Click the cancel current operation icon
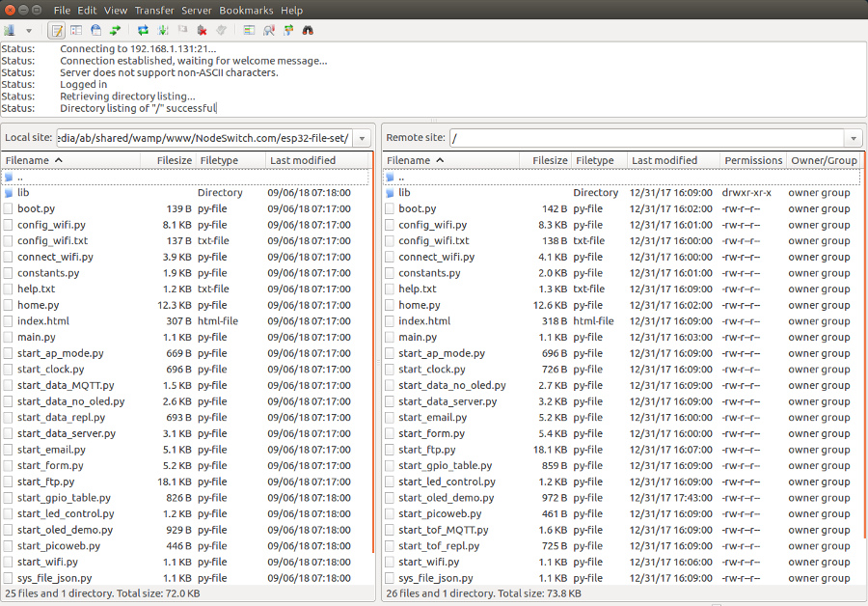 pos(182,31)
